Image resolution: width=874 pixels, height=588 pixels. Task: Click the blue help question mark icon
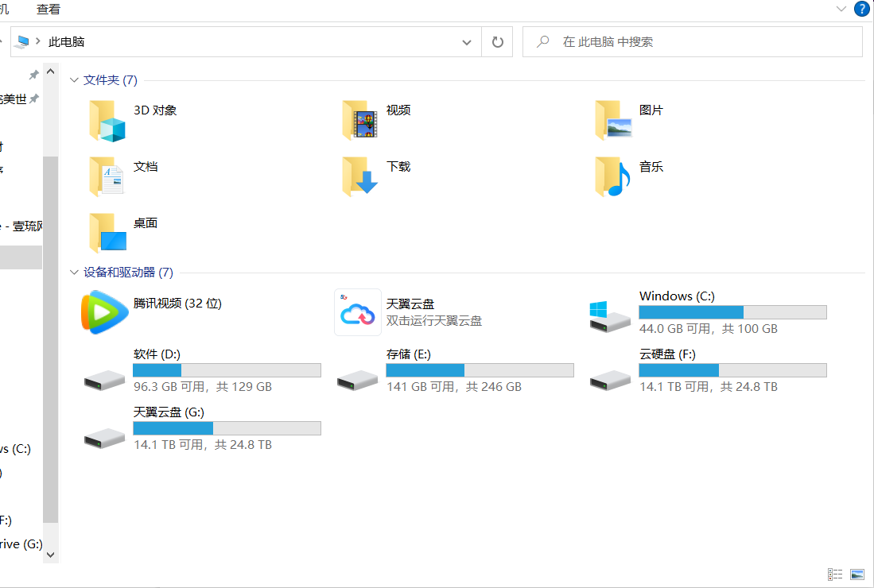coord(862,9)
